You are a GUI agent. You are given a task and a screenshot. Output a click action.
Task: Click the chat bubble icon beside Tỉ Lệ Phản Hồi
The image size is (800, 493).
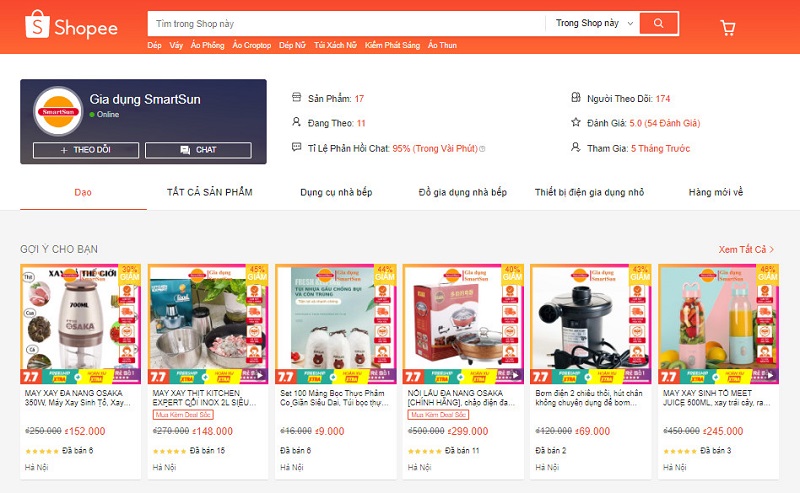296,147
